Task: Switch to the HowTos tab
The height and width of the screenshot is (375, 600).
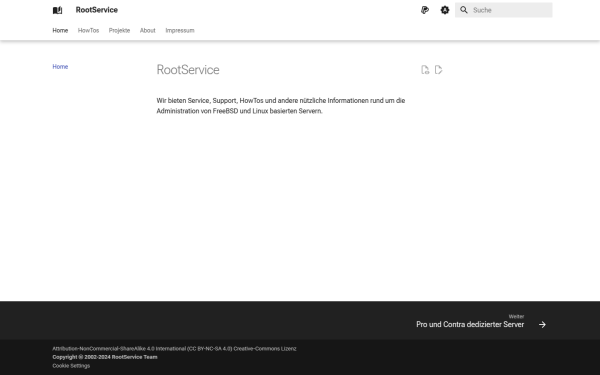Action: point(88,30)
